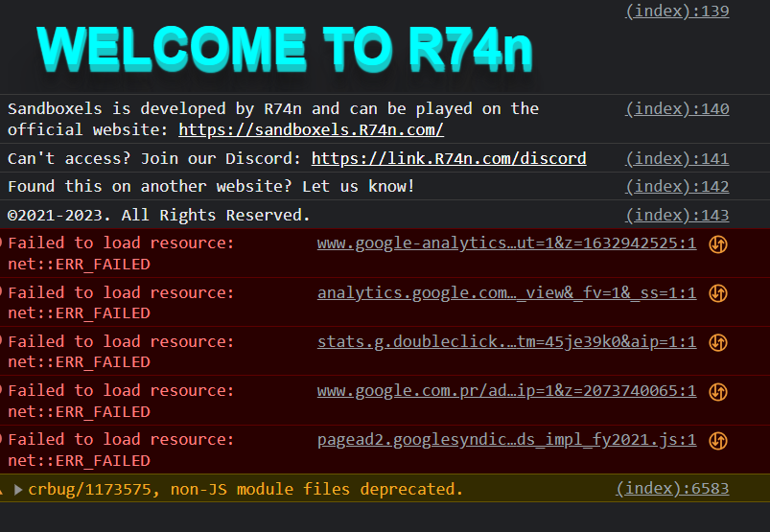
Task: Click the 'Can't access? Join our Discord:' text
Action: (154, 158)
